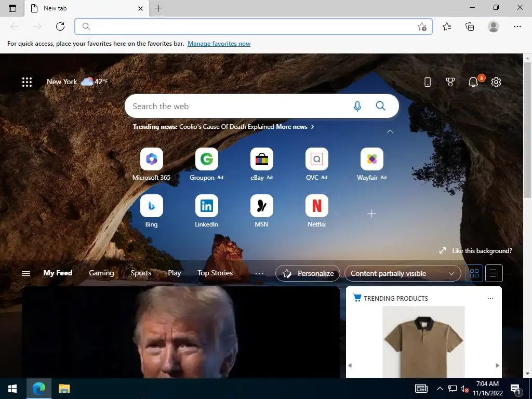The width and height of the screenshot is (532, 399).
Task: Click Like this background? link
Action: tap(482, 251)
